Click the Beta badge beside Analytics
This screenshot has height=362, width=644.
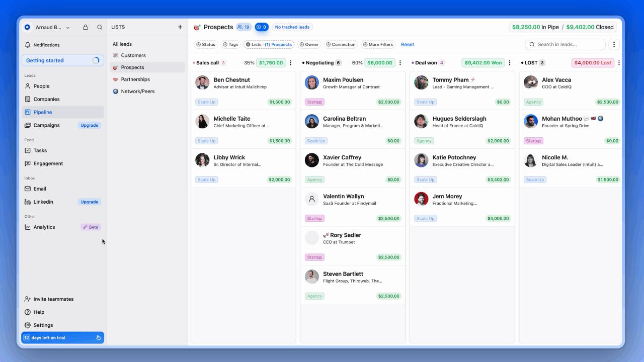point(91,227)
